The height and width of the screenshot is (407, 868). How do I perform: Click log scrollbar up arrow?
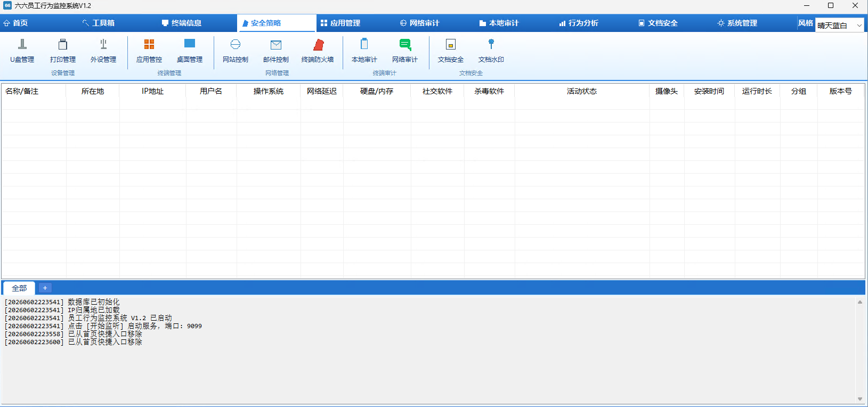859,302
